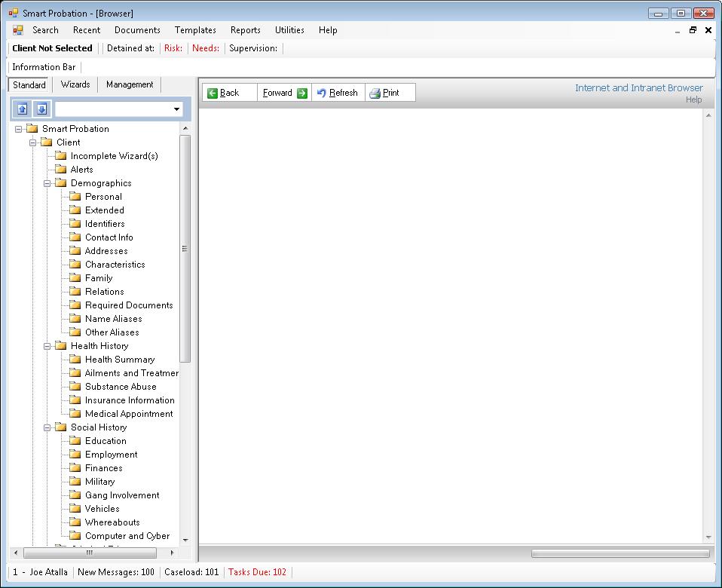Open the Help menu in menu bar
722x588 pixels.
coord(328,30)
